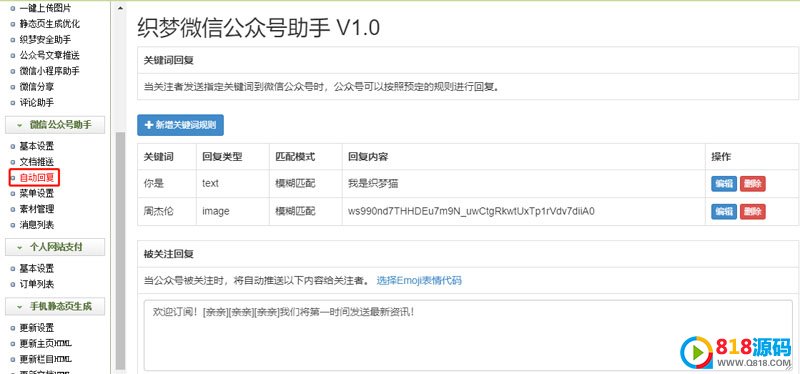
Task: Click reply type cell text
Action: point(210,184)
